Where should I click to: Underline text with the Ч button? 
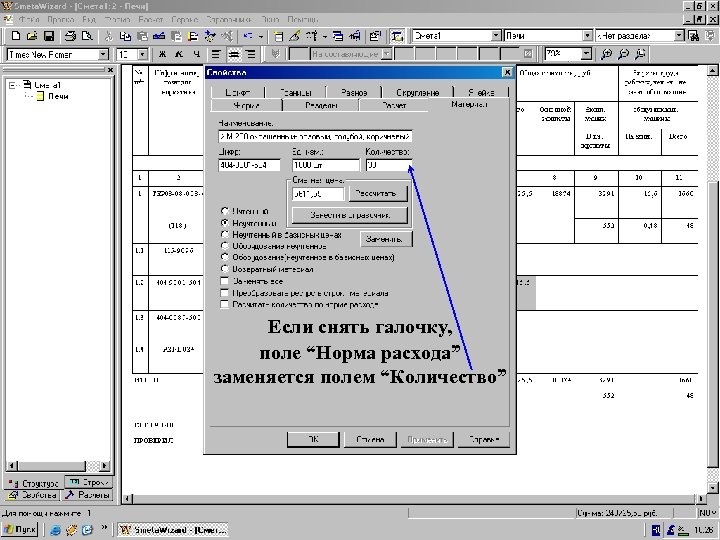point(197,54)
